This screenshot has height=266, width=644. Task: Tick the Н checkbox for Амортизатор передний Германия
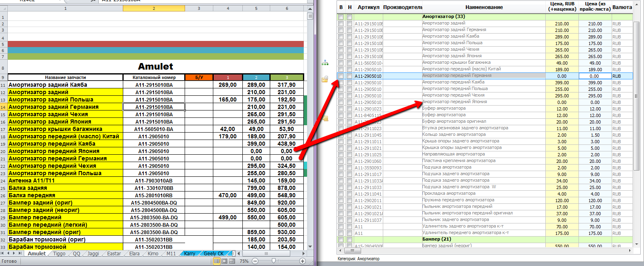(349, 76)
